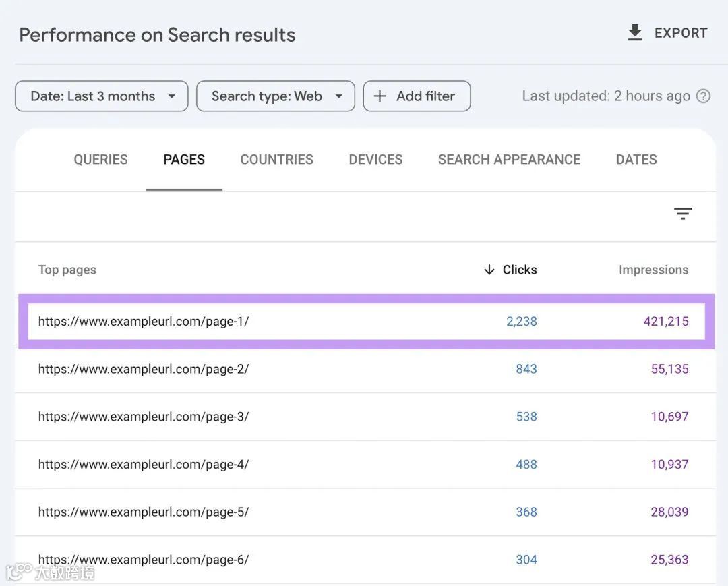Click the plus icon in Add filter
Viewport: 728px width, 586px height.
pos(380,96)
